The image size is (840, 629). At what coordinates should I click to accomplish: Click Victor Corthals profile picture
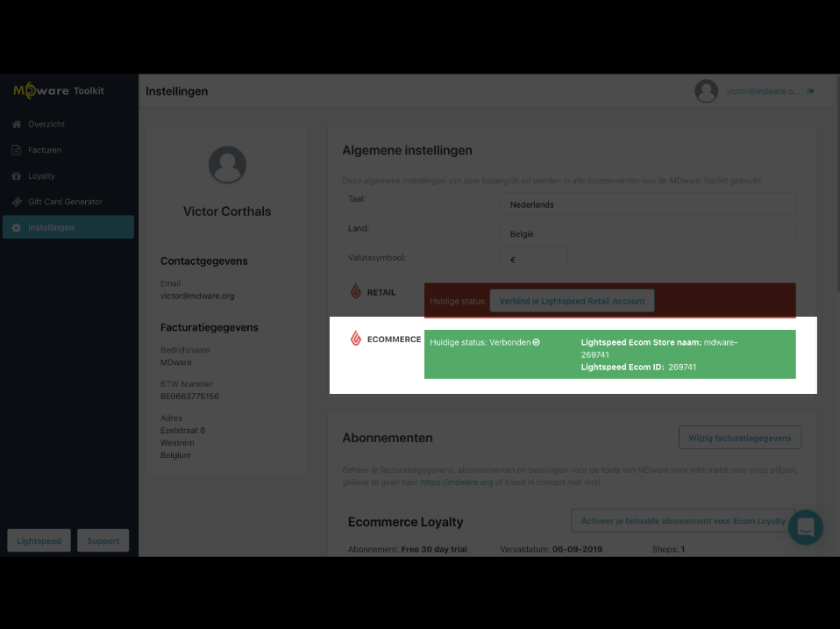pos(227,164)
